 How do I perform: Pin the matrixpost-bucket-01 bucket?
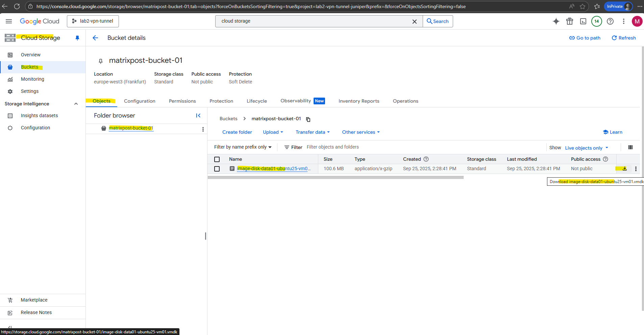click(x=100, y=61)
